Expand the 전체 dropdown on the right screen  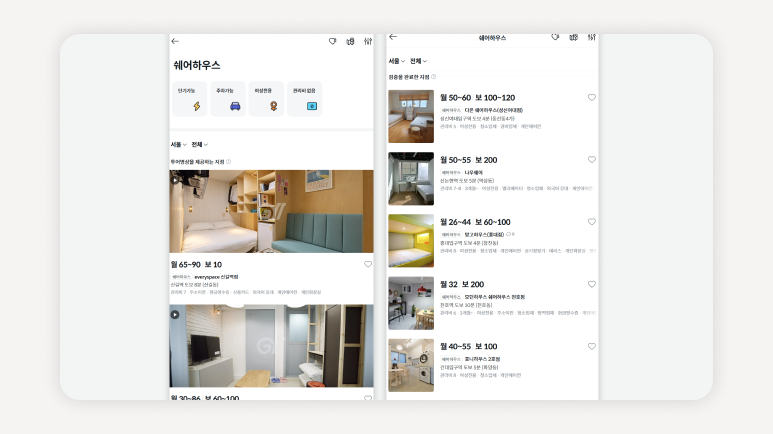(418, 61)
